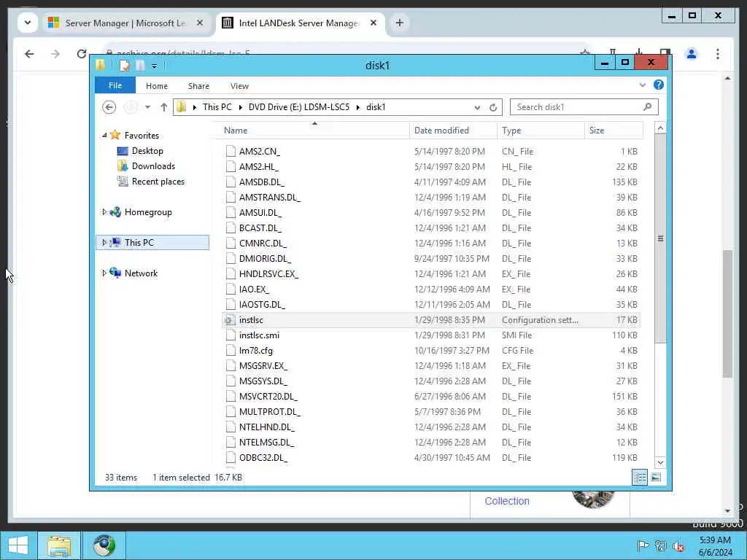
Task: Open recent locations dropdown arrow
Action: 147,107
